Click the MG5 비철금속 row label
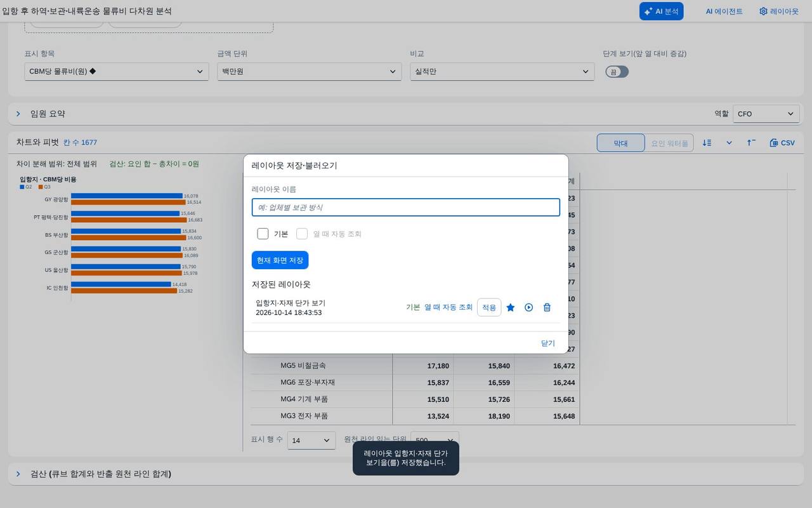Image resolution: width=812 pixels, height=508 pixels. [x=303, y=366]
